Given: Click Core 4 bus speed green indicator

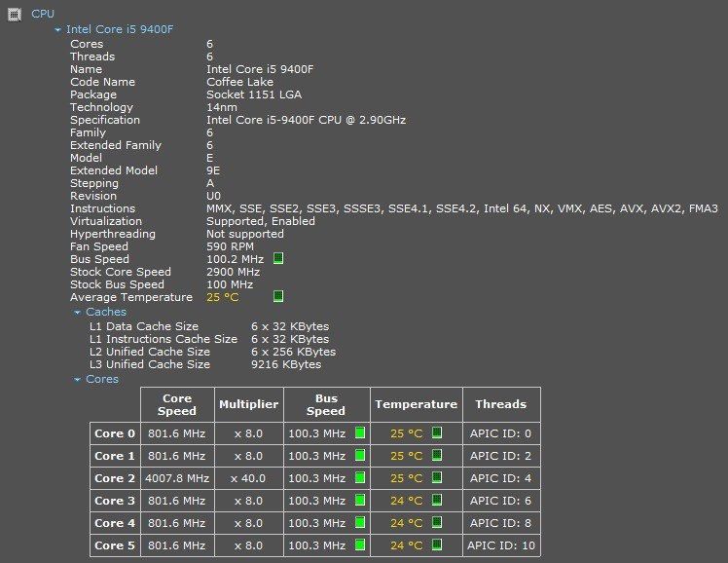Looking at the screenshot, I should pos(360,523).
